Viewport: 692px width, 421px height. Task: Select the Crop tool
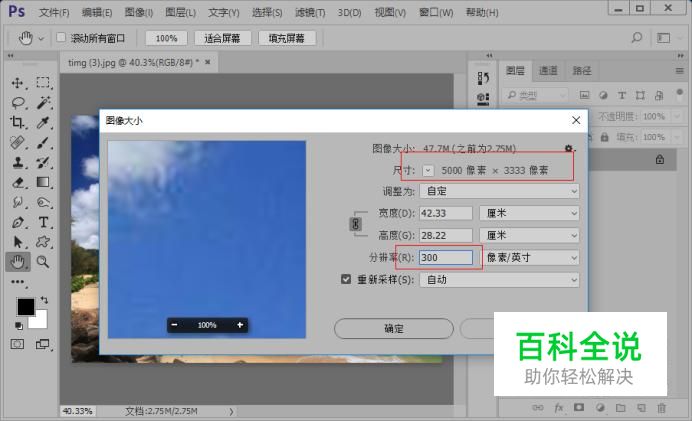(17, 122)
